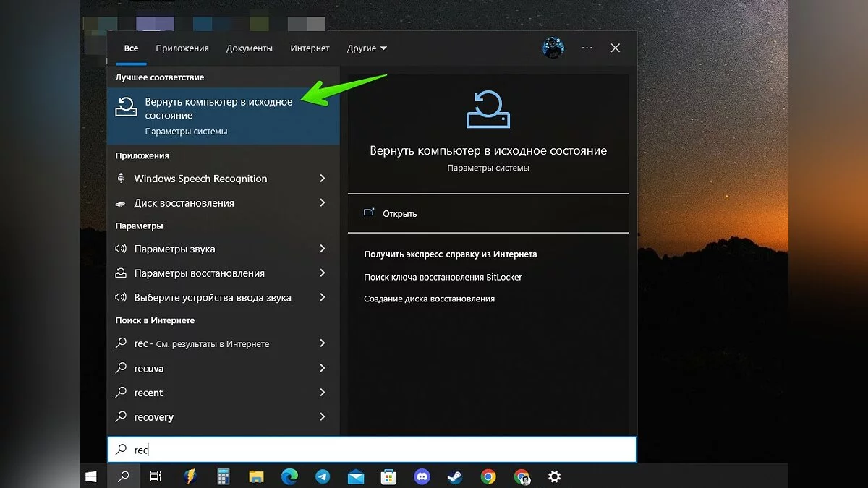Open Calculator from the taskbar
Viewport: 868px width, 488px height.
point(224,476)
